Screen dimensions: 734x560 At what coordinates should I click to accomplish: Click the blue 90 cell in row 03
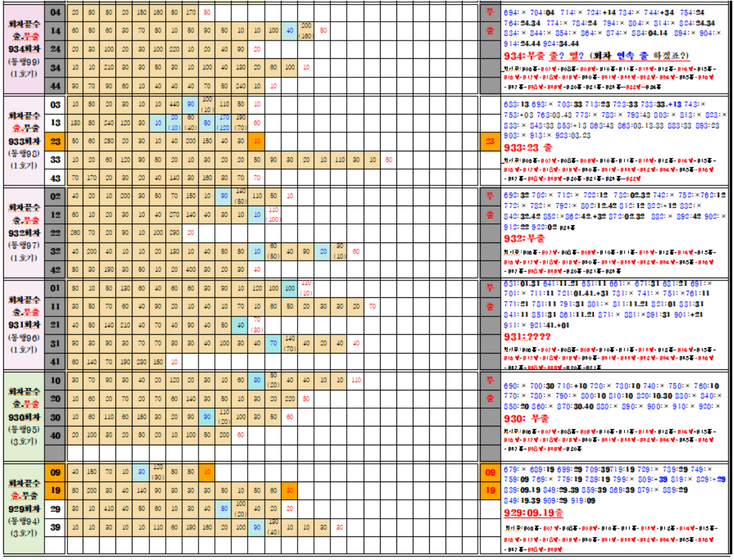pos(191,104)
